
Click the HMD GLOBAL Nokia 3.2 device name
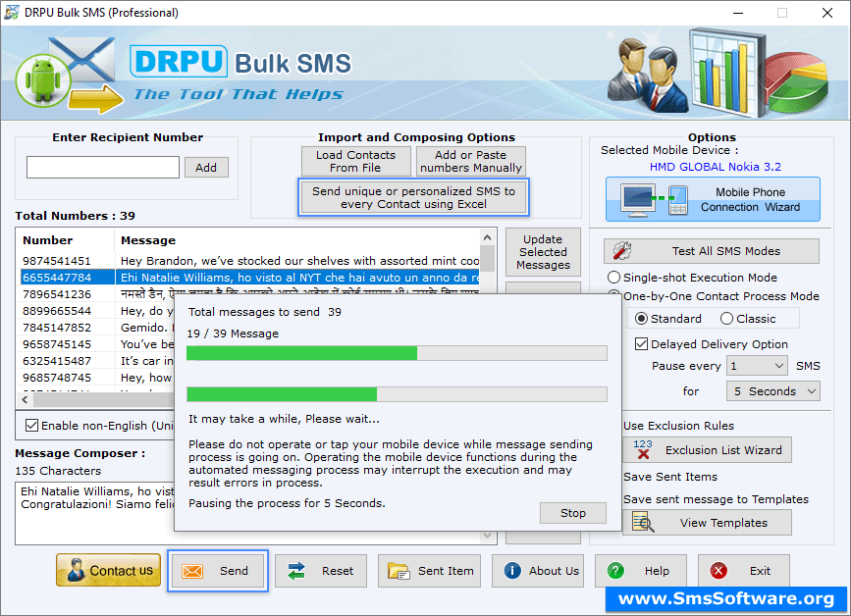(716, 167)
